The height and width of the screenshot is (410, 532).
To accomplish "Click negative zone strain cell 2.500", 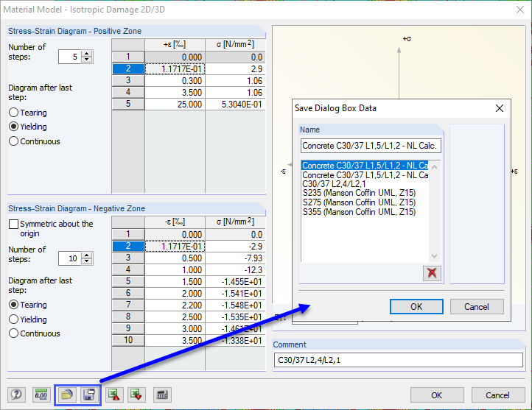I will click(175, 317).
